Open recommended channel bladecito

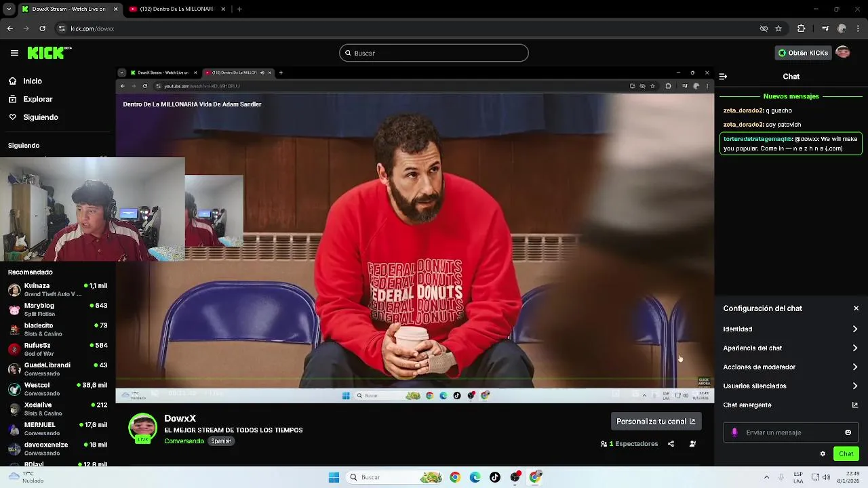click(58, 329)
